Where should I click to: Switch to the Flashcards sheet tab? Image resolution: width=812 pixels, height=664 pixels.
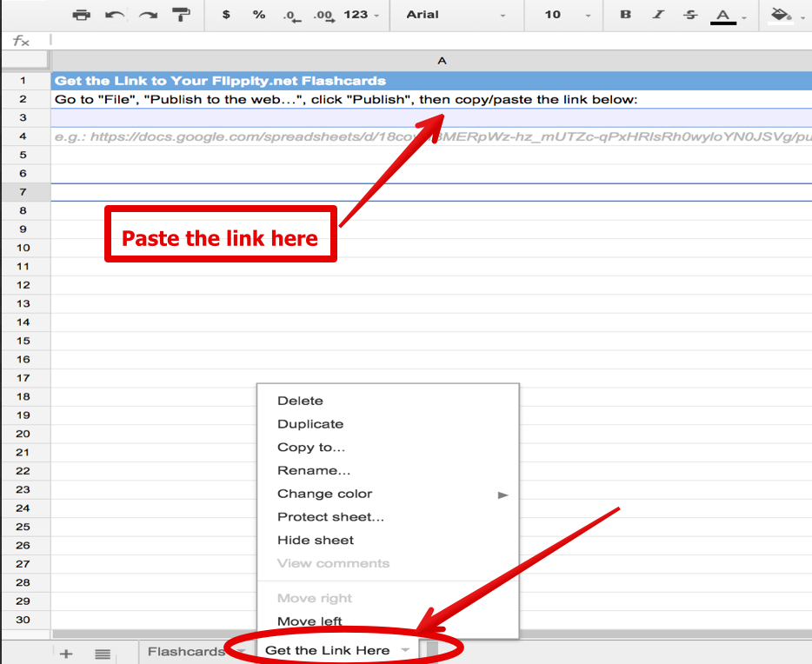point(187,650)
